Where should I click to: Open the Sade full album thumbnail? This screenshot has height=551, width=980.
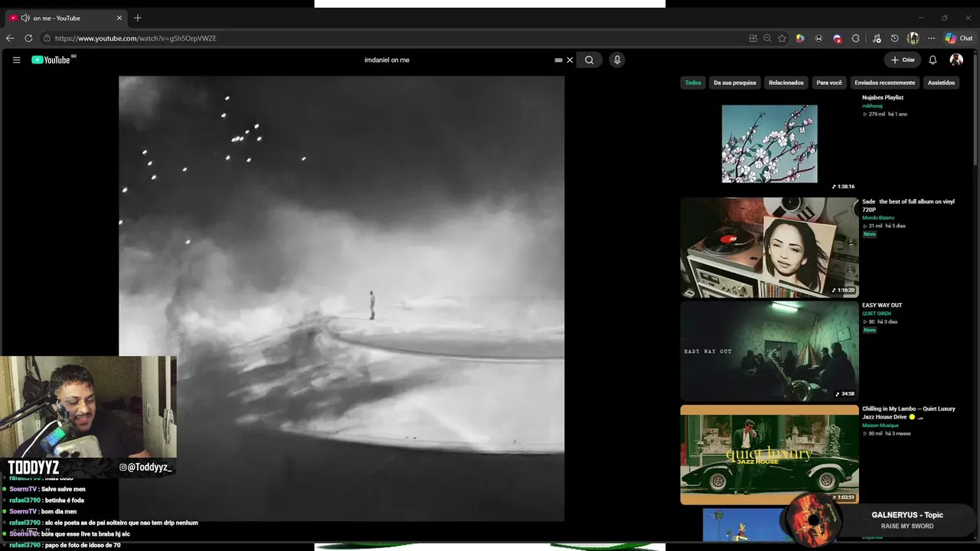(769, 247)
